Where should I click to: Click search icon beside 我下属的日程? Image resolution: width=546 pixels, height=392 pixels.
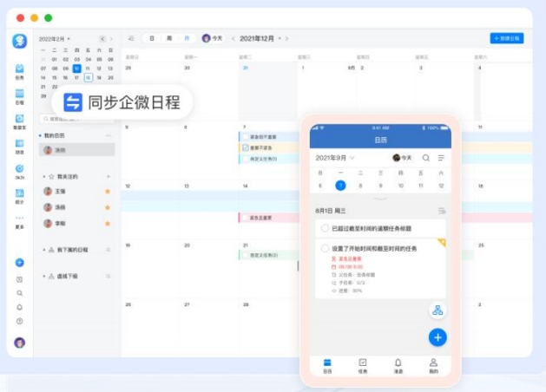coord(109,250)
